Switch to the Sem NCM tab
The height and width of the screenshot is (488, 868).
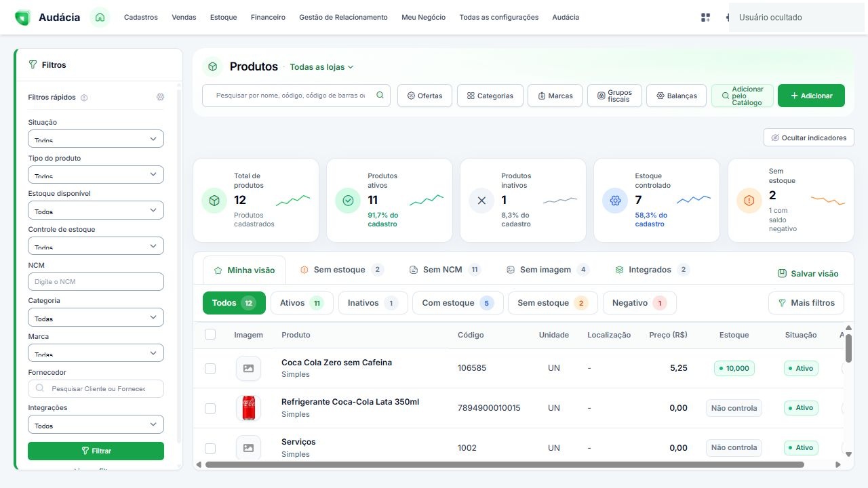(445, 270)
